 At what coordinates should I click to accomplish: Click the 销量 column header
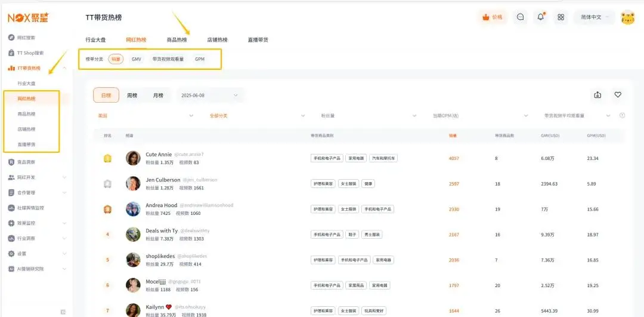pyautogui.click(x=453, y=136)
